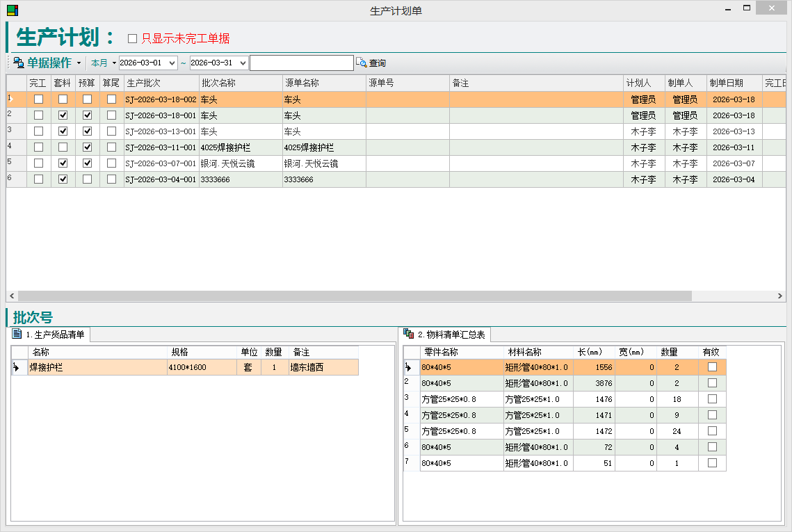Image resolution: width=792 pixels, height=532 pixels.
Task: Check 有纹 for the 3876 length part row
Action: pos(712,383)
